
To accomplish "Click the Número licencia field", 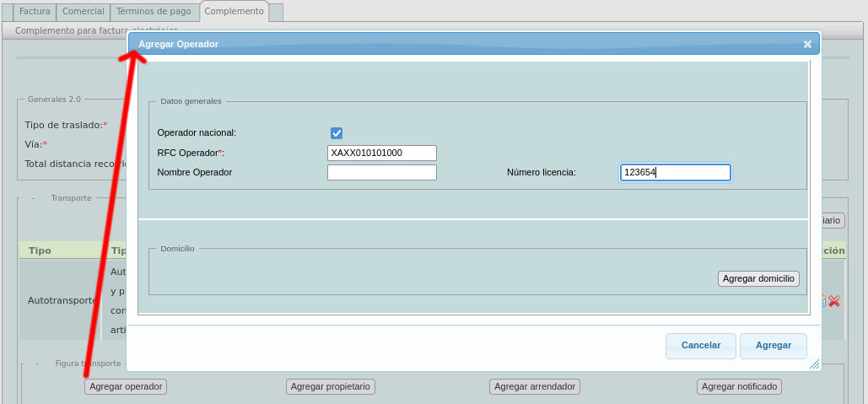I will click(675, 172).
